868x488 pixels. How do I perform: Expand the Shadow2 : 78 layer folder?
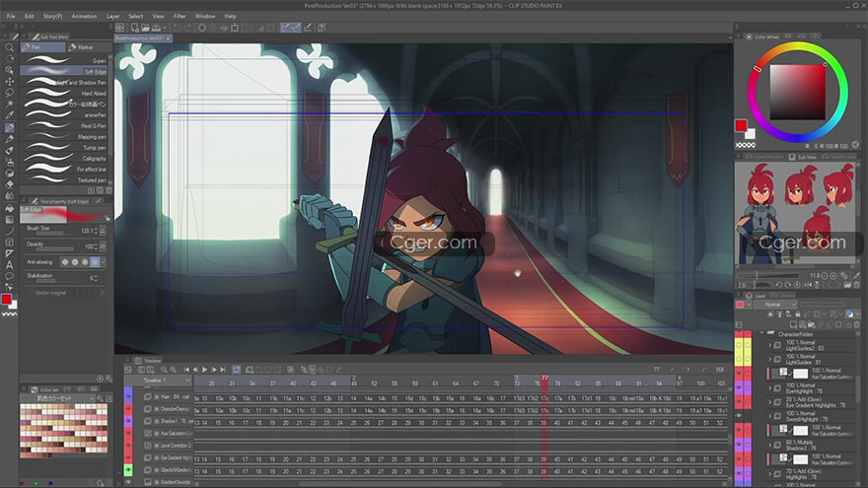tap(769, 446)
